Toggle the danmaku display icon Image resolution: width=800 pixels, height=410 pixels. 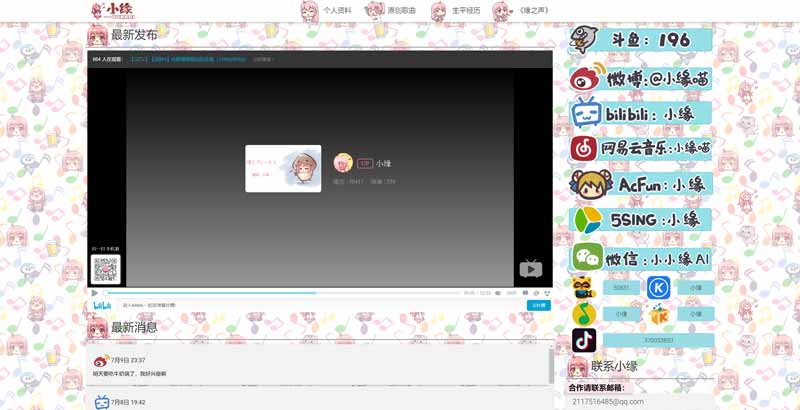pyautogui.click(x=525, y=293)
